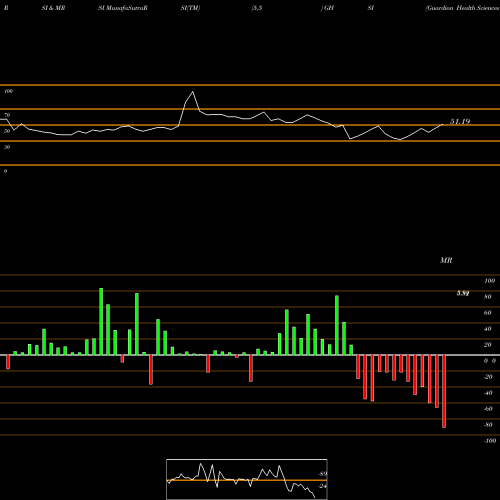The width and height of the screenshot is (500, 500).
Task: Click the 'SI & MR' header text
Action: tap(53, 8)
